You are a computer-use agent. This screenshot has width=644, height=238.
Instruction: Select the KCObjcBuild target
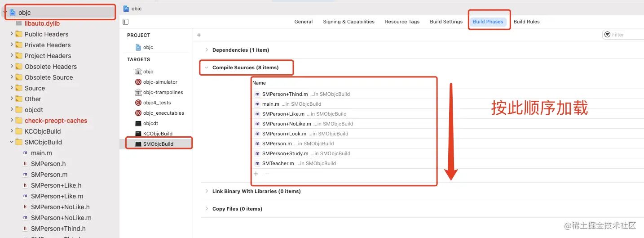coord(158,134)
